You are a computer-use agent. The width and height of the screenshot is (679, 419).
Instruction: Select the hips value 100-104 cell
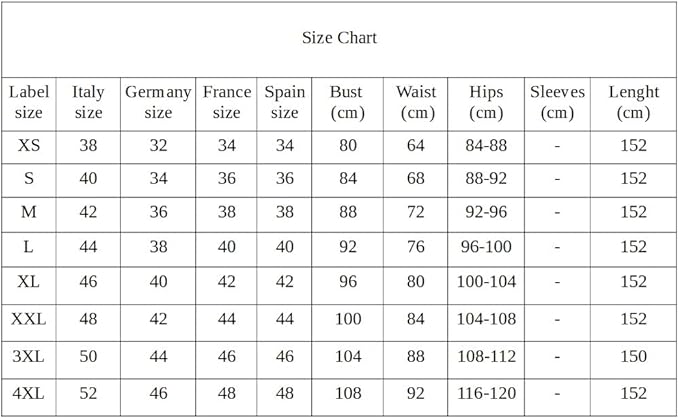pos(486,282)
